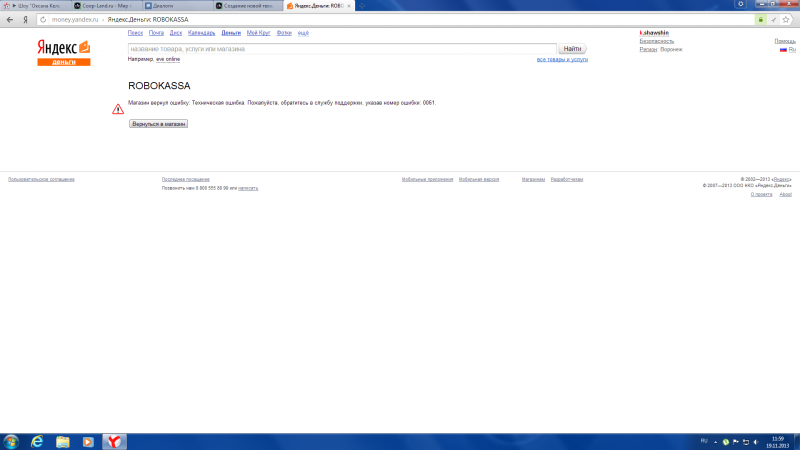800x450 pixels.
Task: Switch to the Диалоги tab
Action: click(177, 6)
